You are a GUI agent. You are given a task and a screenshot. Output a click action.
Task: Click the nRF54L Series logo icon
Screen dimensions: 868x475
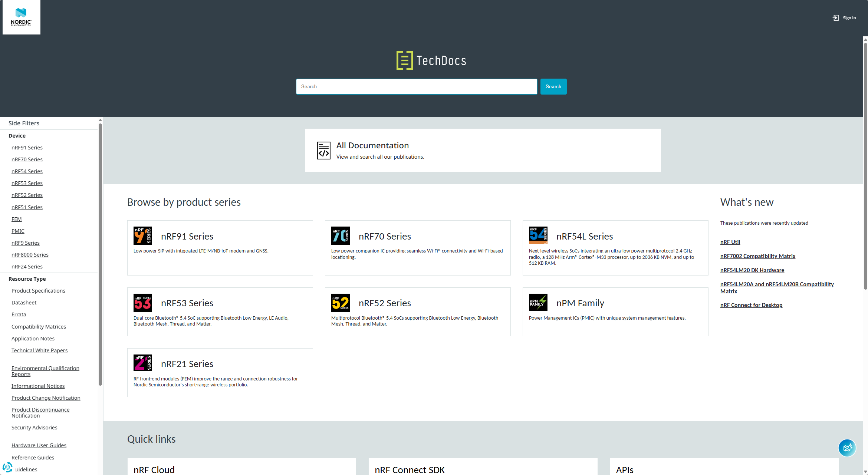point(538,236)
